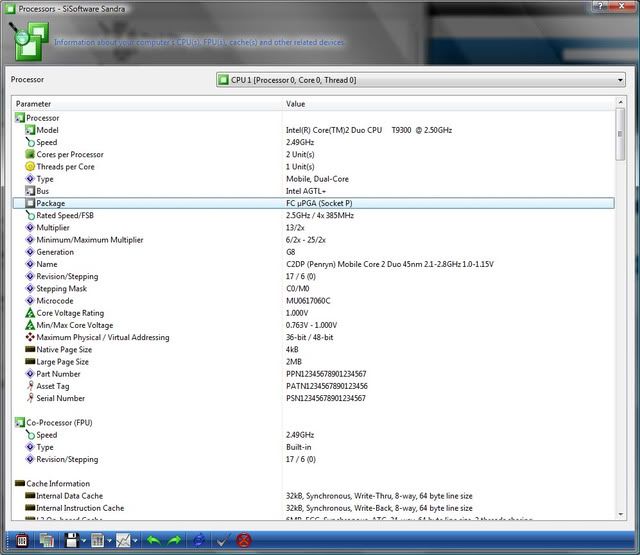Image resolution: width=640 pixels, height=555 pixels.
Task: Click the Value column header
Action: [448, 104]
